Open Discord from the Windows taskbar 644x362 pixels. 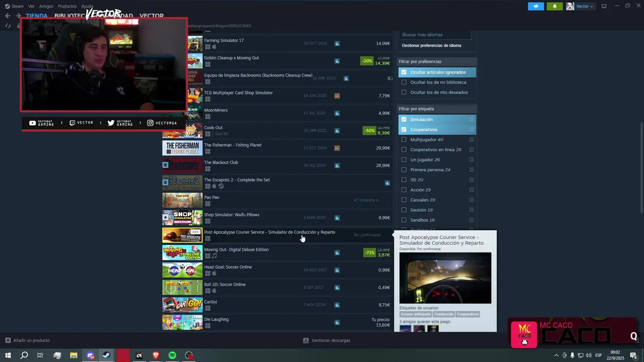click(90, 355)
